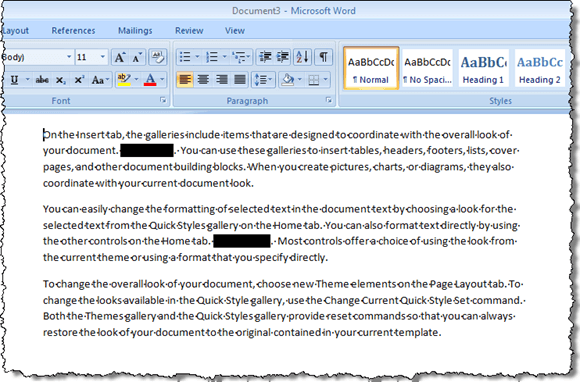Clear formatting with the eraser icon
The height and width of the screenshot is (382, 580).
pyautogui.click(x=158, y=57)
